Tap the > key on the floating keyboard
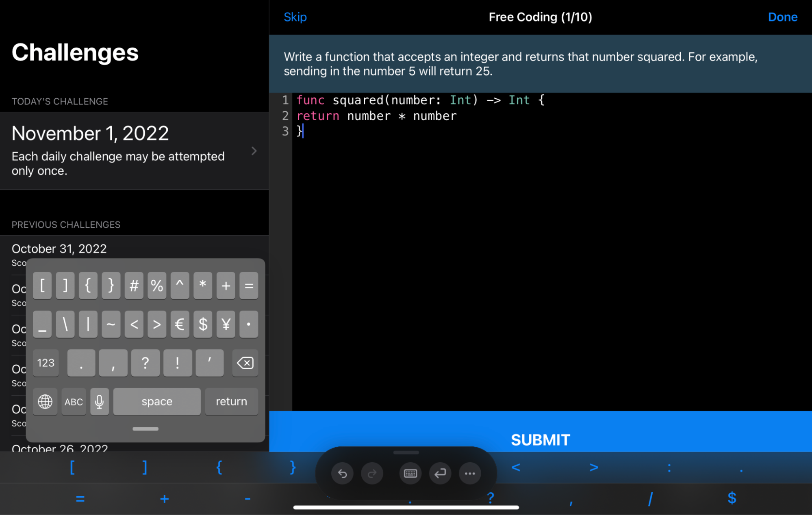The image size is (812, 515). [157, 324]
